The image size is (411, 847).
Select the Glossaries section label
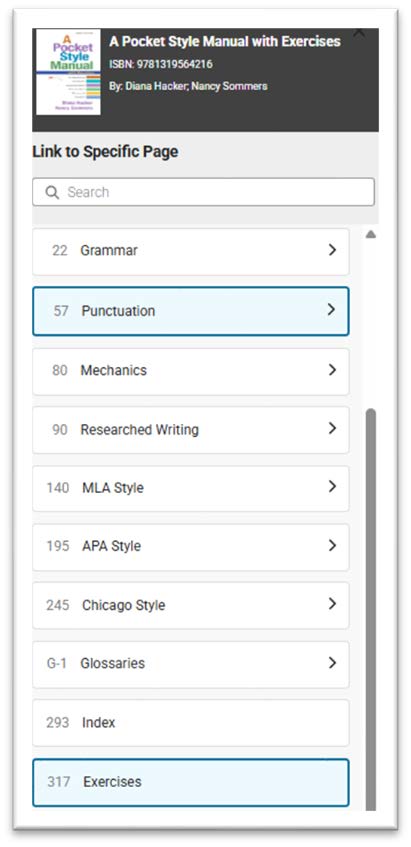coord(112,663)
